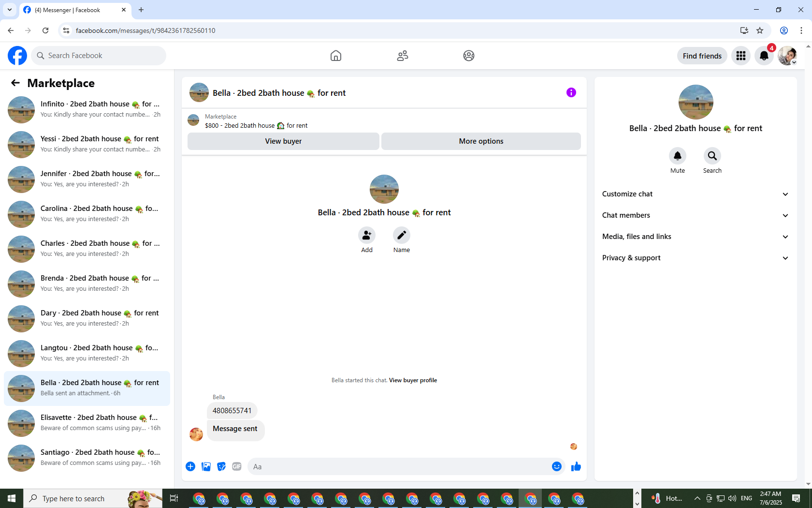Click the Search Facebook field
Image resolution: width=812 pixels, height=508 pixels.
pos(99,56)
